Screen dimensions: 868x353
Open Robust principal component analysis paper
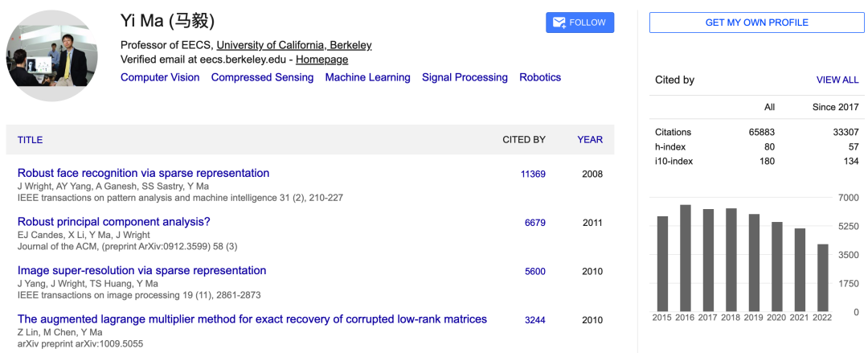click(113, 222)
